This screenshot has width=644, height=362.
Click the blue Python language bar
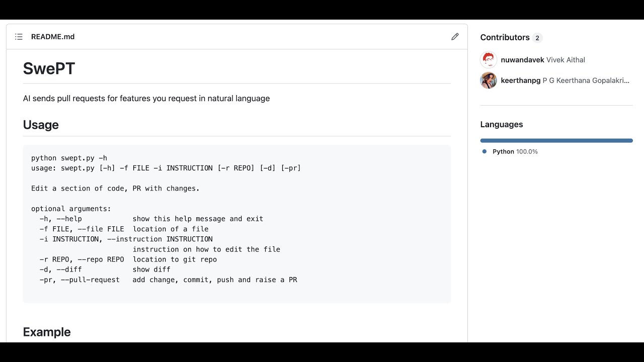point(556,141)
